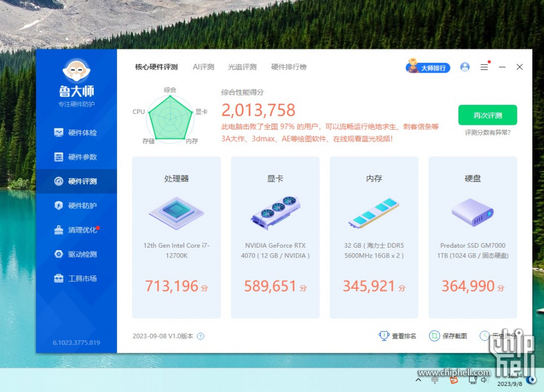Minimize the 鲁大师 window

click(x=502, y=67)
